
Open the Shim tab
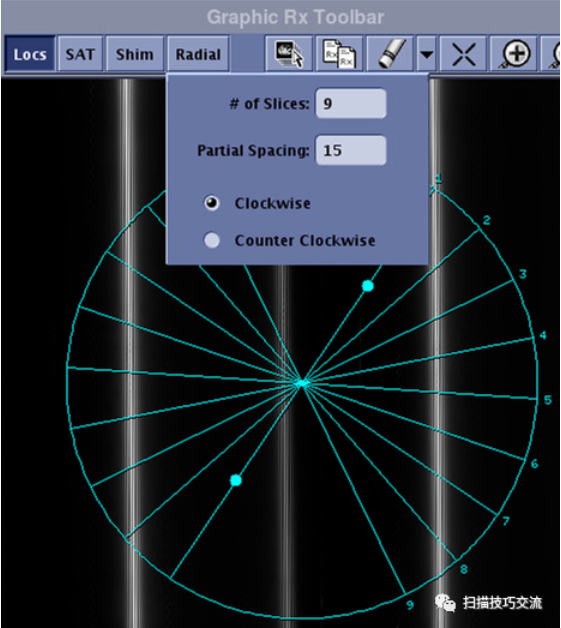pos(135,54)
